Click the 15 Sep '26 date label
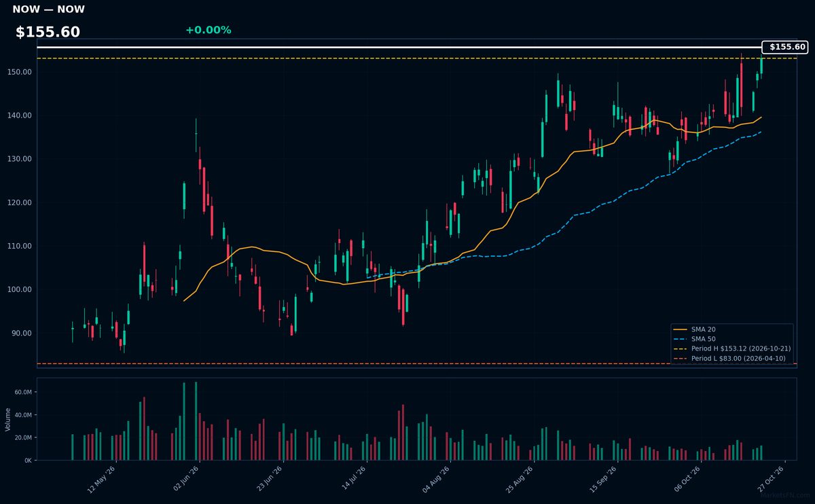This screenshot has height=504, width=815. 603,480
